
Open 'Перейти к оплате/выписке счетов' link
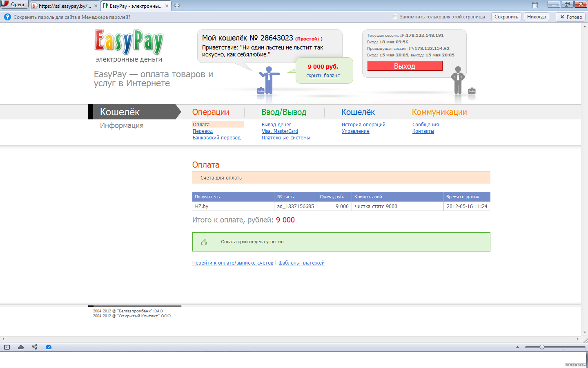tap(233, 263)
